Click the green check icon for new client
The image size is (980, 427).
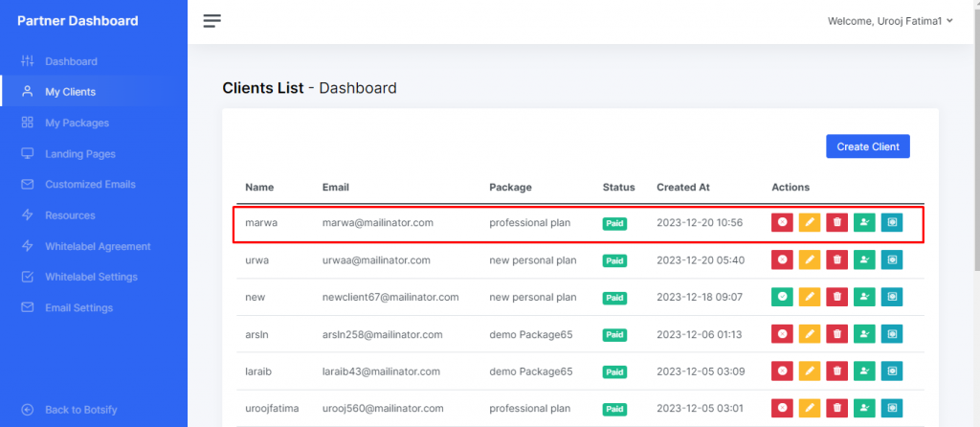coord(782,297)
